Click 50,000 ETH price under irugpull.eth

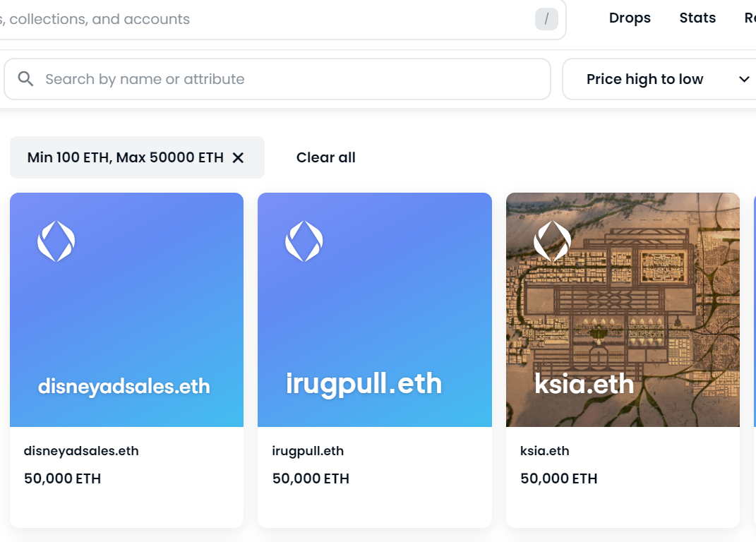click(x=311, y=478)
